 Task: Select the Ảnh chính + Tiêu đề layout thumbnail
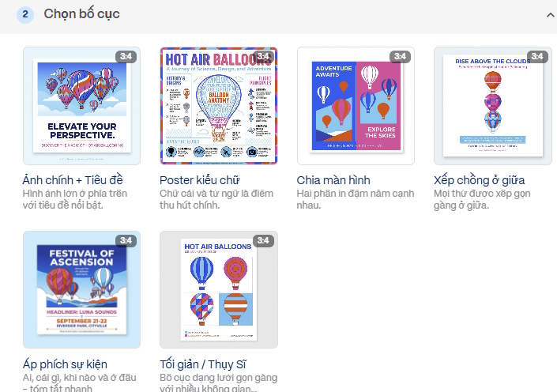click(81, 106)
